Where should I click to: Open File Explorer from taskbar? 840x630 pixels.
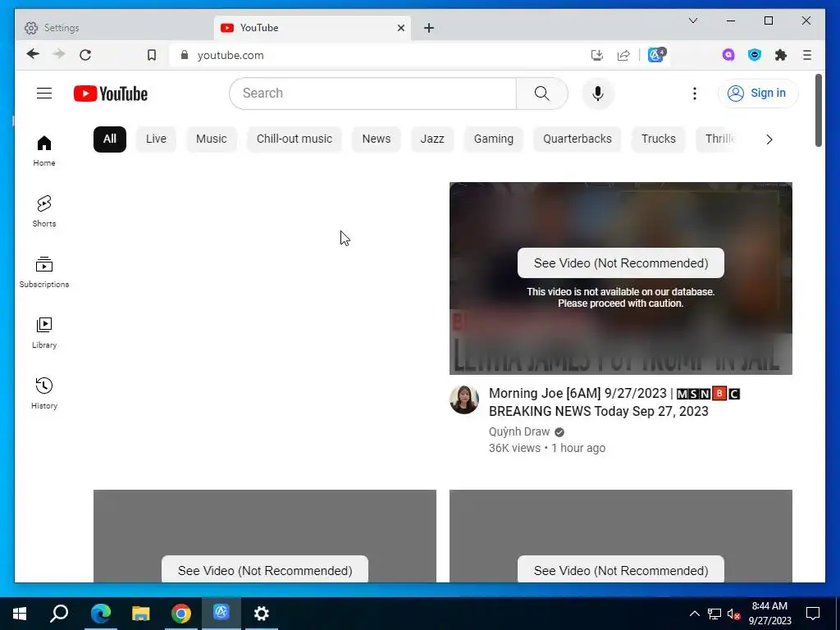(x=141, y=614)
